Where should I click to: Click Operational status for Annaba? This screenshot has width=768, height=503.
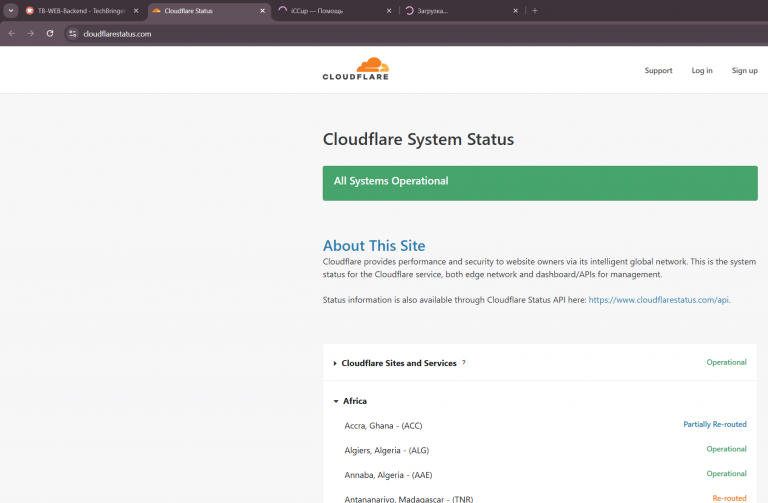726,473
